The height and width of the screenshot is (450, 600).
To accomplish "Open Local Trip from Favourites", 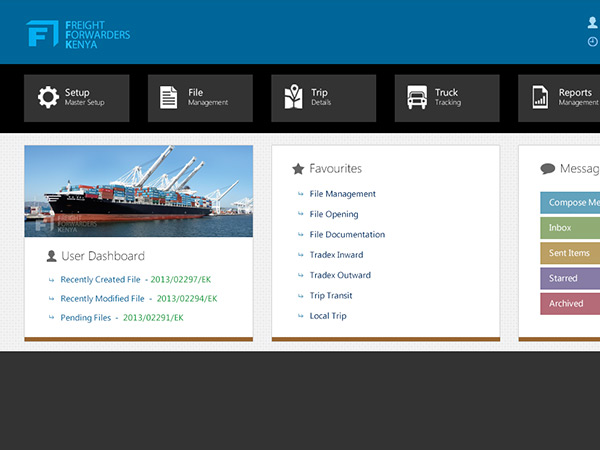I will [x=330, y=316].
